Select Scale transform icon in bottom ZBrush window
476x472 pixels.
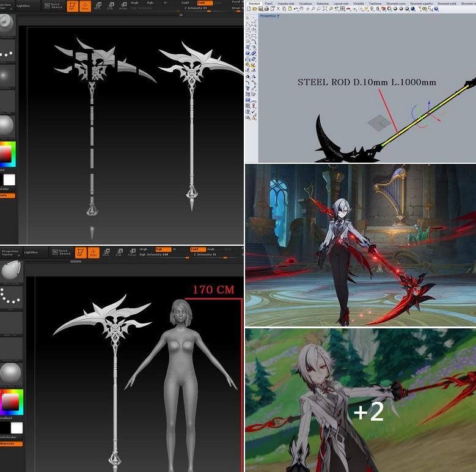119,253
